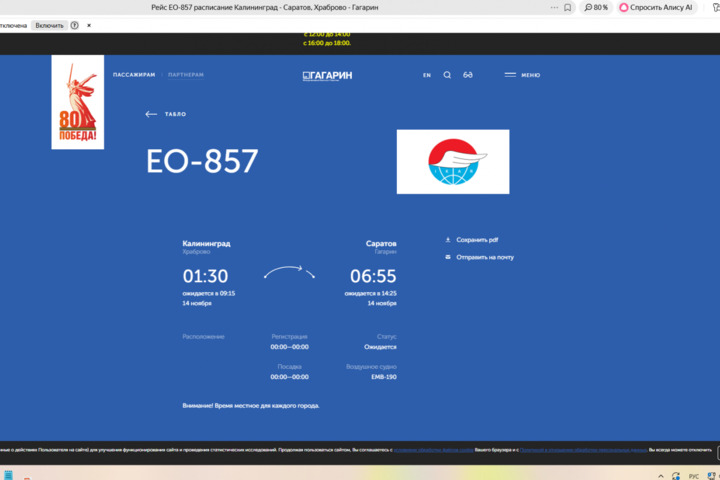Select the ПАССАЖИРАМ tab
The image size is (720, 480).
pos(134,75)
